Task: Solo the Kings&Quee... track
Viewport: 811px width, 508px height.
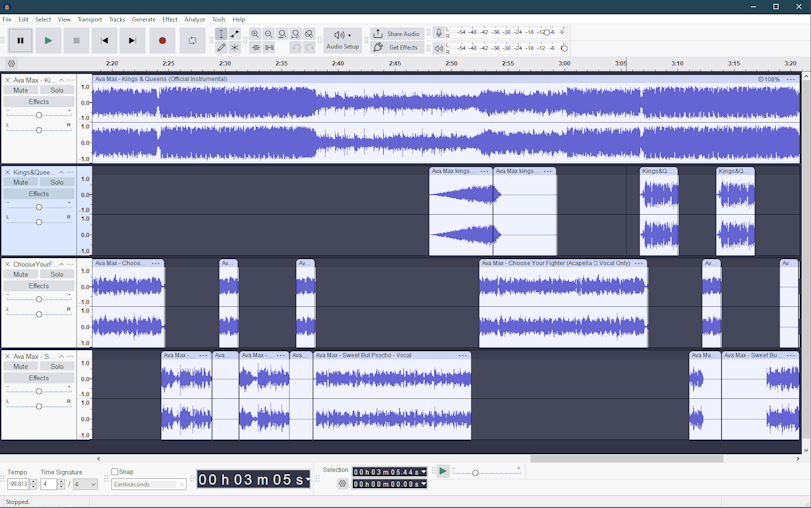Action: [57, 182]
